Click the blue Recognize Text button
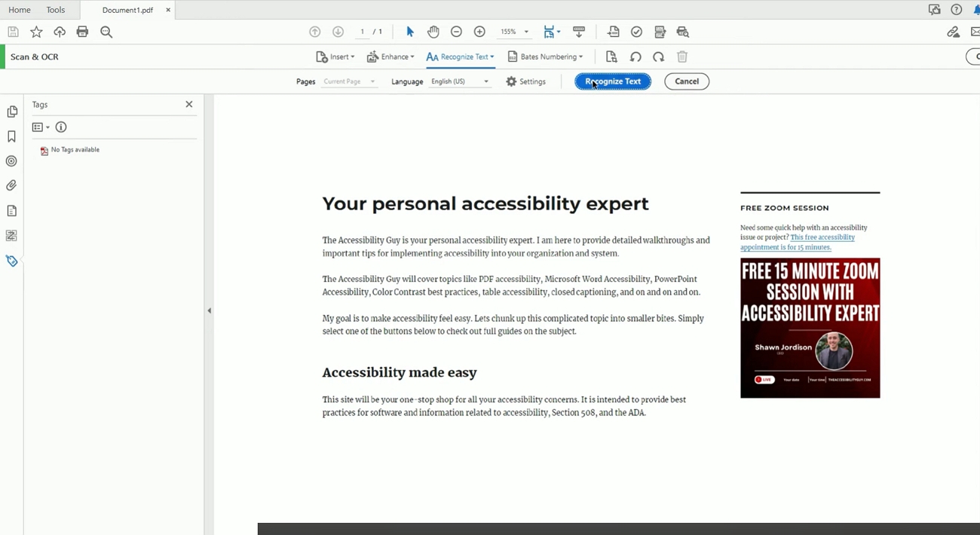This screenshot has width=980, height=535. [613, 81]
